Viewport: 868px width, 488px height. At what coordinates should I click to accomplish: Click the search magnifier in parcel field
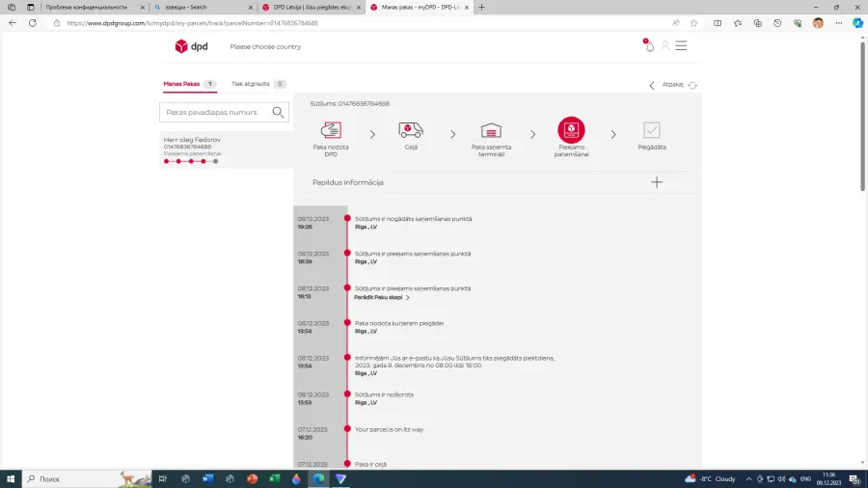pos(278,112)
